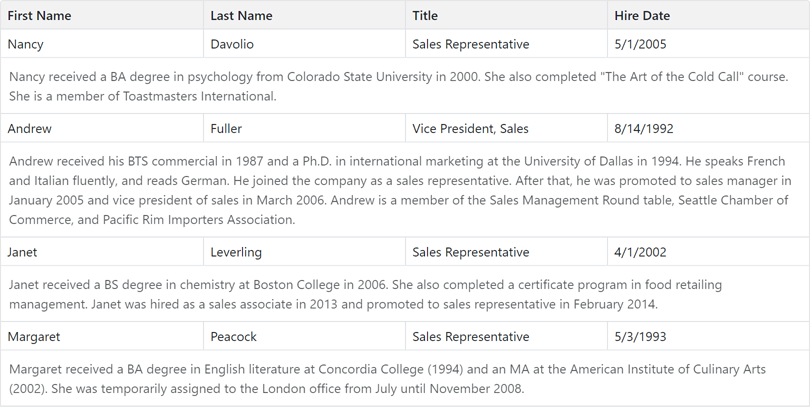The height and width of the screenshot is (407, 810).
Task: Click the hire date 8/14/1992 cell
Action: pyautogui.click(x=644, y=129)
